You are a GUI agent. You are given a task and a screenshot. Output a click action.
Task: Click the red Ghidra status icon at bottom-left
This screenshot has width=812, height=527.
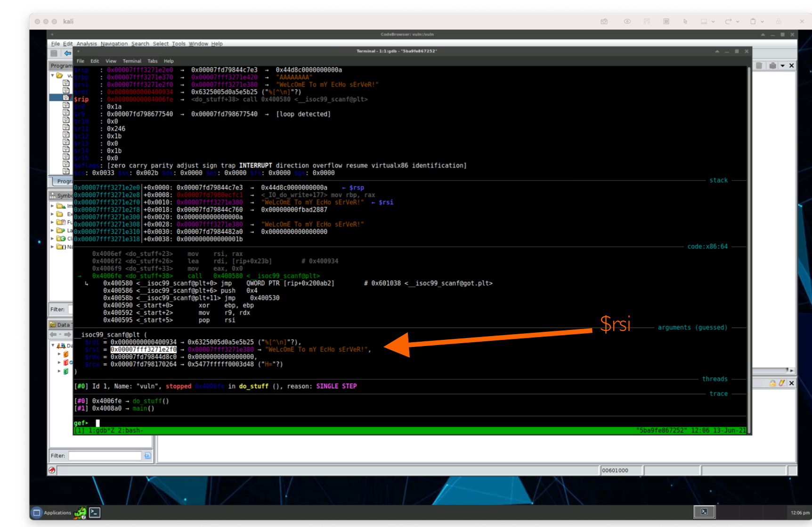[52, 470]
